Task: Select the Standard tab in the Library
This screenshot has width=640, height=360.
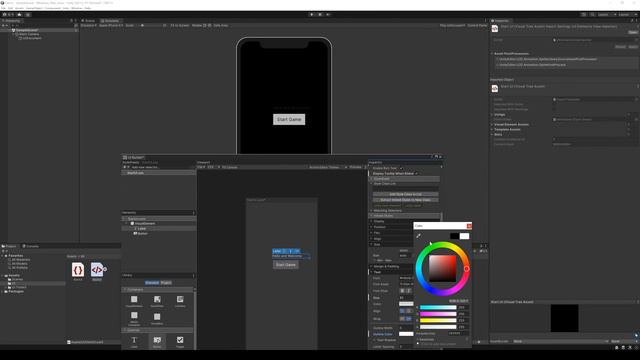Action: pyautogui.click(x=152, y=282)
